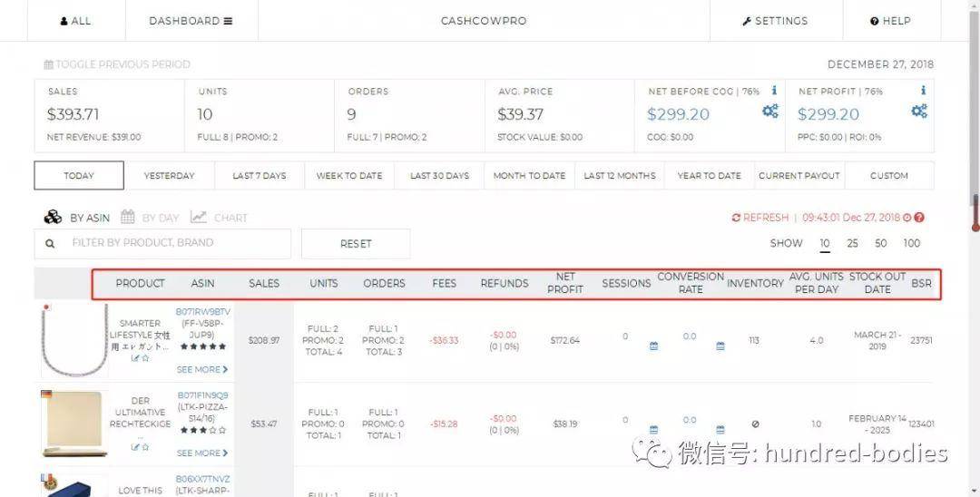
Task: Show 100 rows per page
Action: pyautogui.click(x=911, y=243)
